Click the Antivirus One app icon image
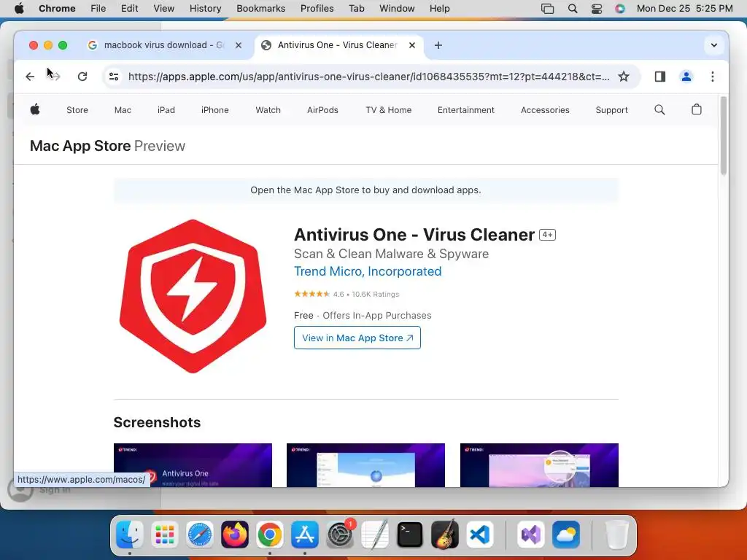 (x=193, y=296)
